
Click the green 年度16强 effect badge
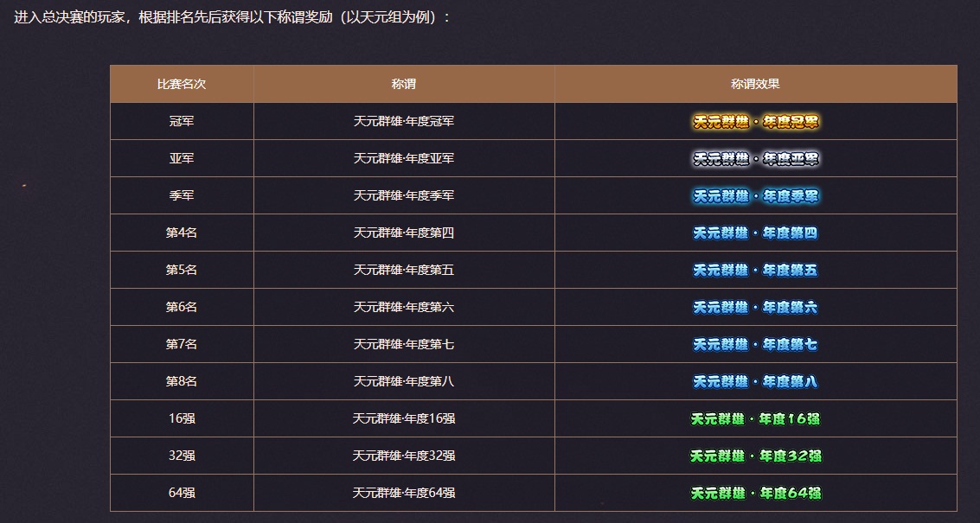click(x=755, y=419)
